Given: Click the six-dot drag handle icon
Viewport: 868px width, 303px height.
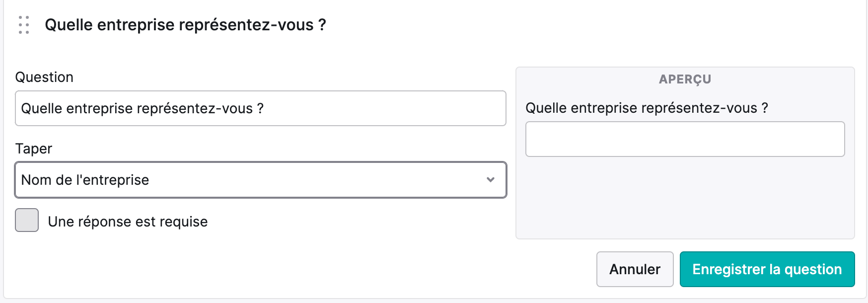Looking at the screenshot, I should 24,25.
